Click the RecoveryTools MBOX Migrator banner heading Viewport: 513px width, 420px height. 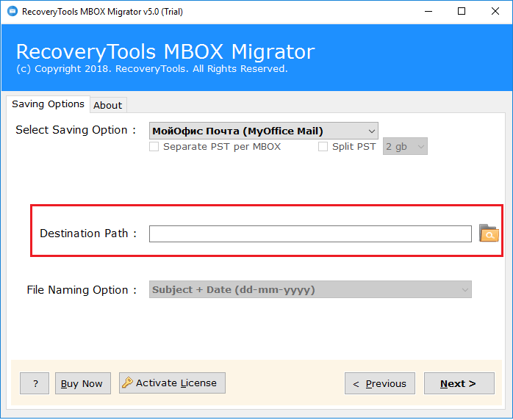click(165, 51)
